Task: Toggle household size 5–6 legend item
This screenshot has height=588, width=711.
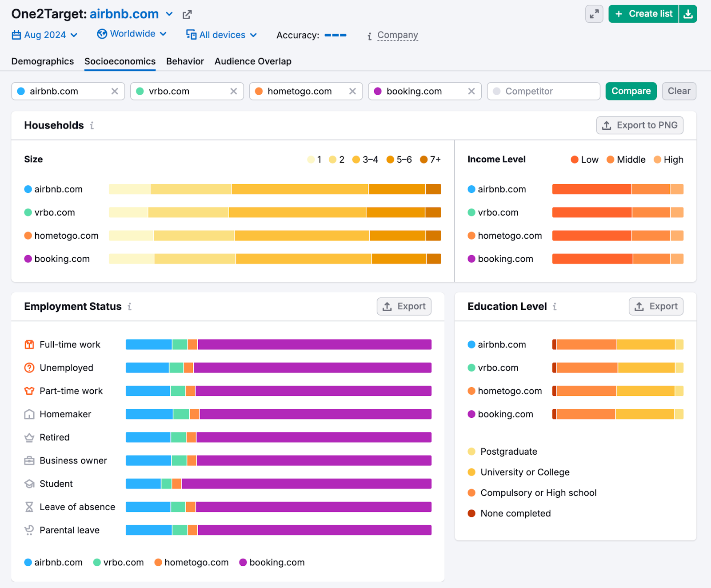Action: point(399,160)
